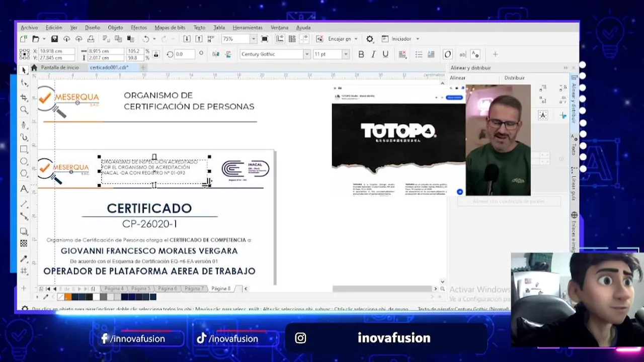Screen dimensions: 644x362
Task: Select the Polygon tool
Action: (24, 173)
